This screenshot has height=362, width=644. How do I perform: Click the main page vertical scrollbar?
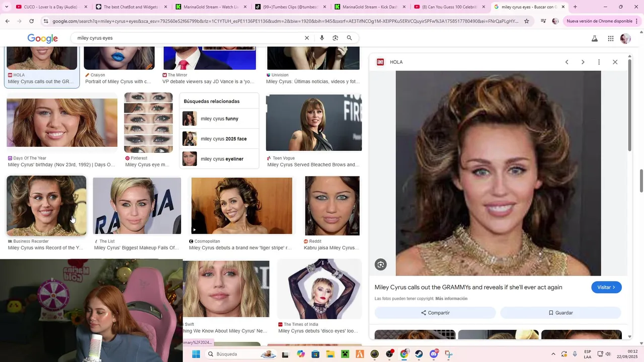pyautogui.click(x=641, y=181)
